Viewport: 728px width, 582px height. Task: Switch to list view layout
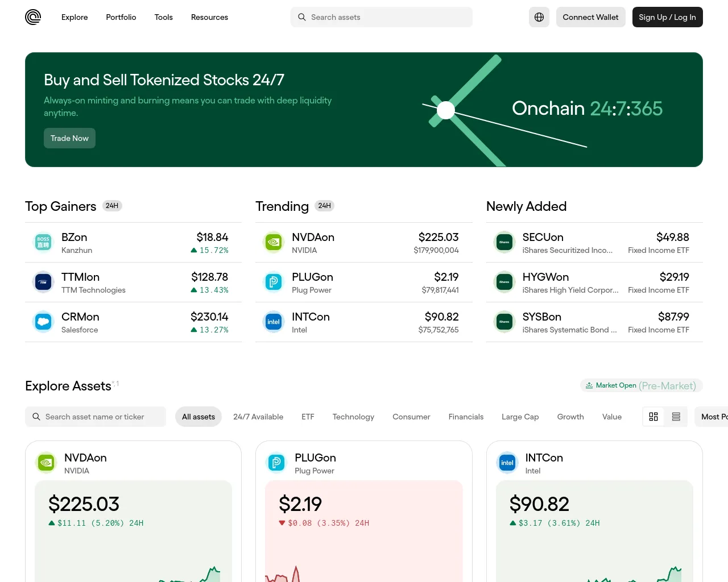[x=676, y=417]
